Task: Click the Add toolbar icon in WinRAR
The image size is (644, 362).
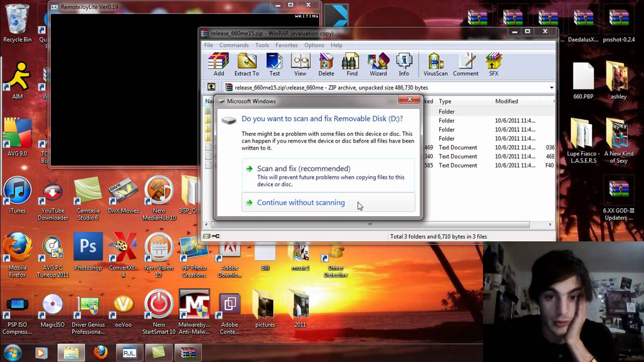Action: [219, 64]
